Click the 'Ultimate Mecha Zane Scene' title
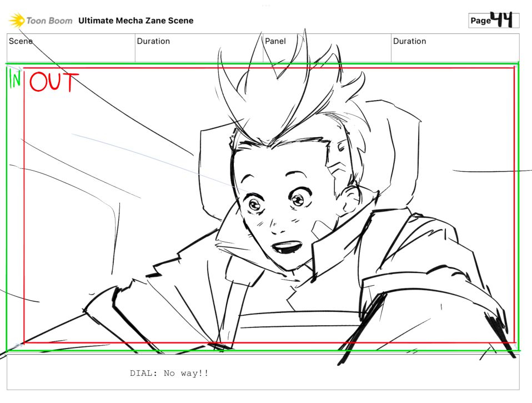Screen dimensions: 532x403 (135, 21)
